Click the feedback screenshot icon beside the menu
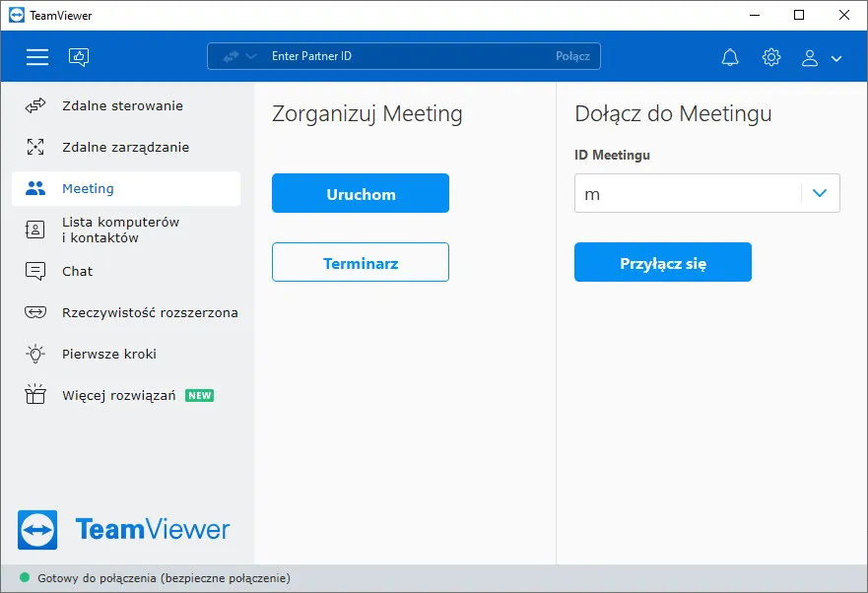868x593 pixels. 78,56
